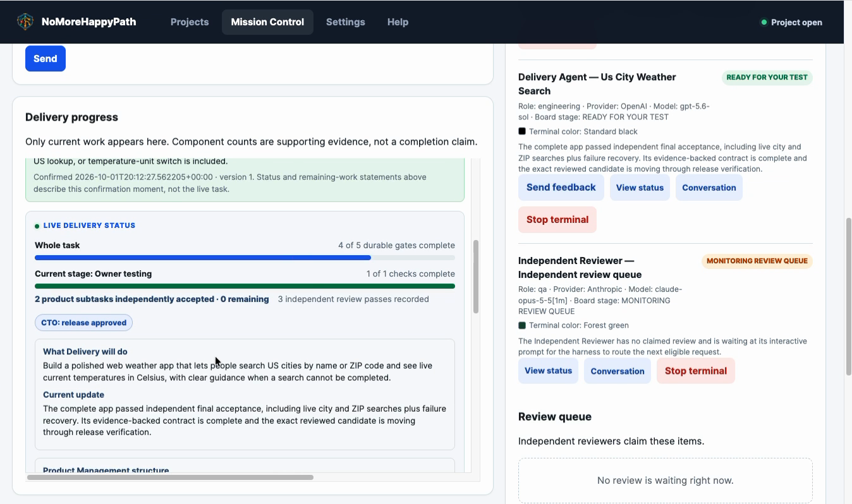Click 3 independent review passes recorded
Screen dimensions: 852x504
(x=353, y=299)
